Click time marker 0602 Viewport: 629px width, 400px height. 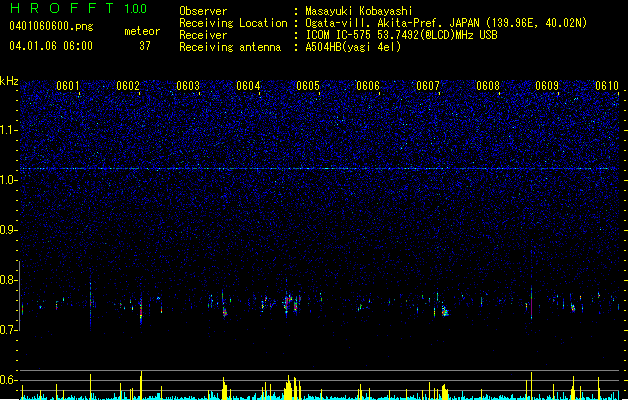tap(128, 86)
